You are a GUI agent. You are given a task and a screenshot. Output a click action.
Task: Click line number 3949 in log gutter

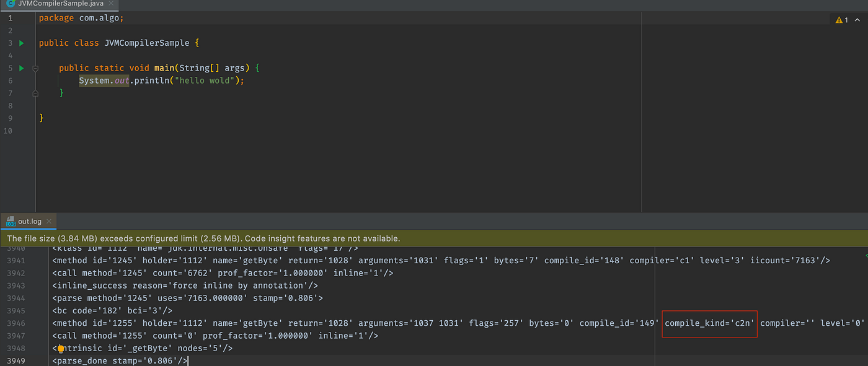point(15,361)
